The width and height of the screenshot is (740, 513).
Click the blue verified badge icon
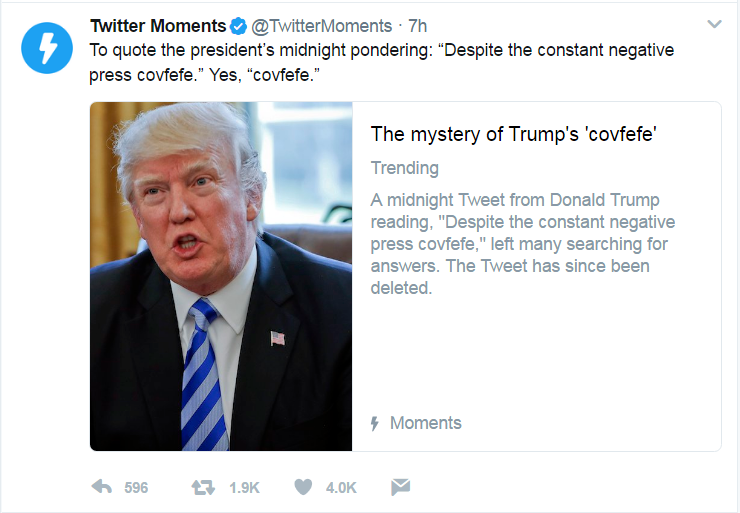coord(238,26)
